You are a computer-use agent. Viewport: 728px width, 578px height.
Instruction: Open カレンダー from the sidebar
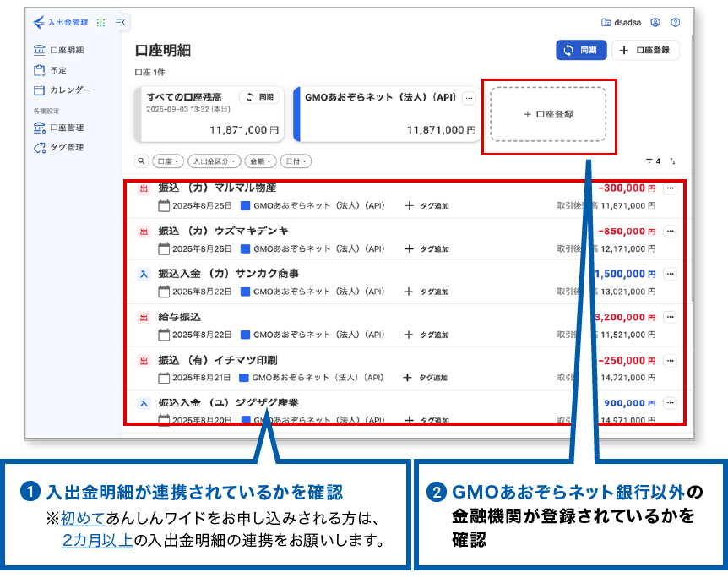pos(69,90)
